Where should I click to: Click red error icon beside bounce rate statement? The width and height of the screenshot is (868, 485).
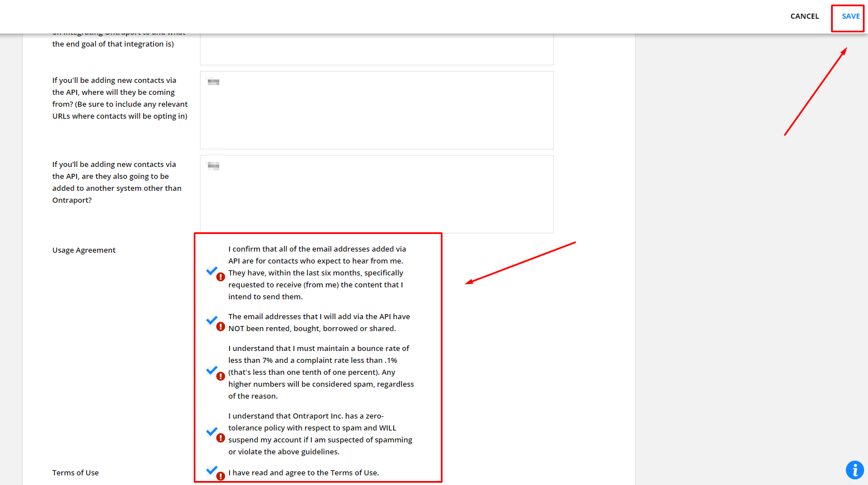click(221, 376)
